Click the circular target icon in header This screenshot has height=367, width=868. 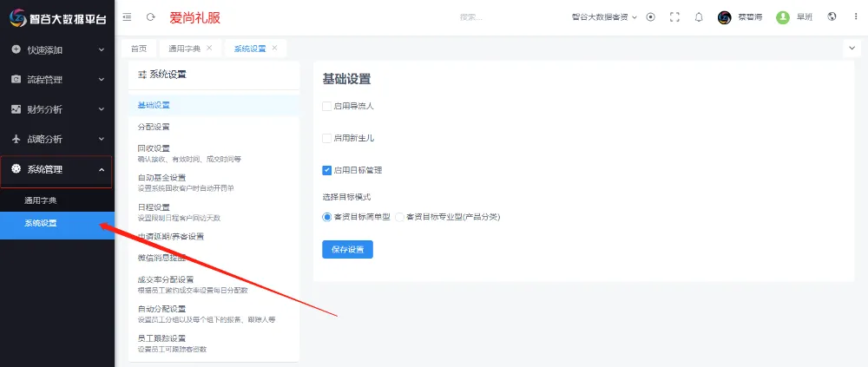tap(651, 17)
